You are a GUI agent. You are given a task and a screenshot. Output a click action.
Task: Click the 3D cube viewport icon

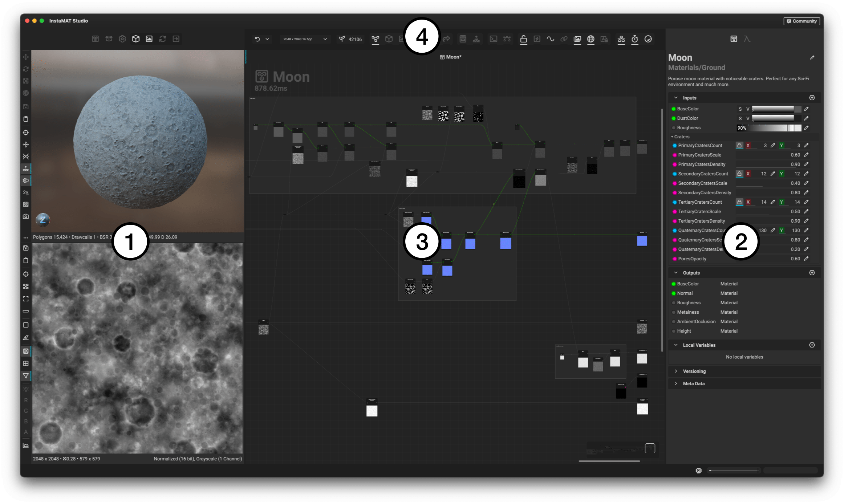tap(136, 39)
